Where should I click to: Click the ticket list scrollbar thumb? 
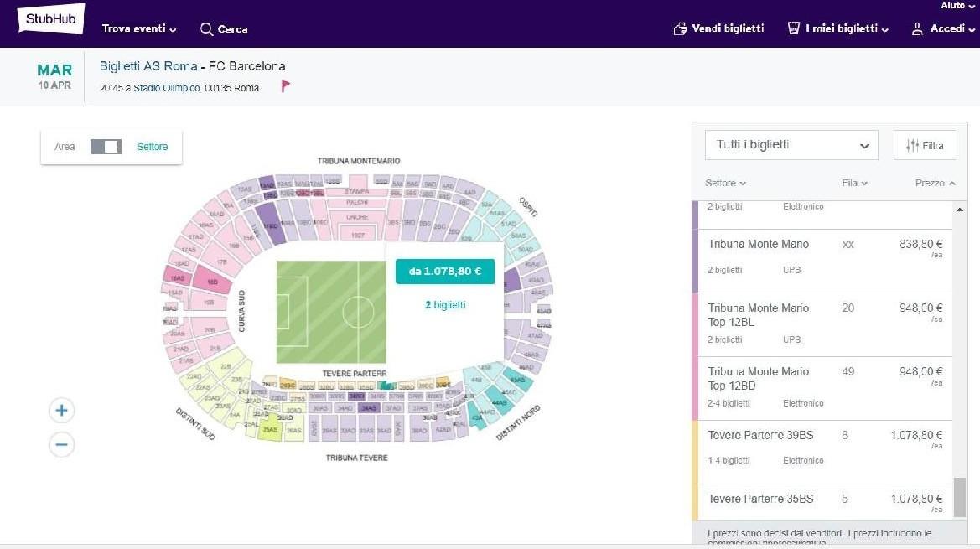(x=960, y=499)
